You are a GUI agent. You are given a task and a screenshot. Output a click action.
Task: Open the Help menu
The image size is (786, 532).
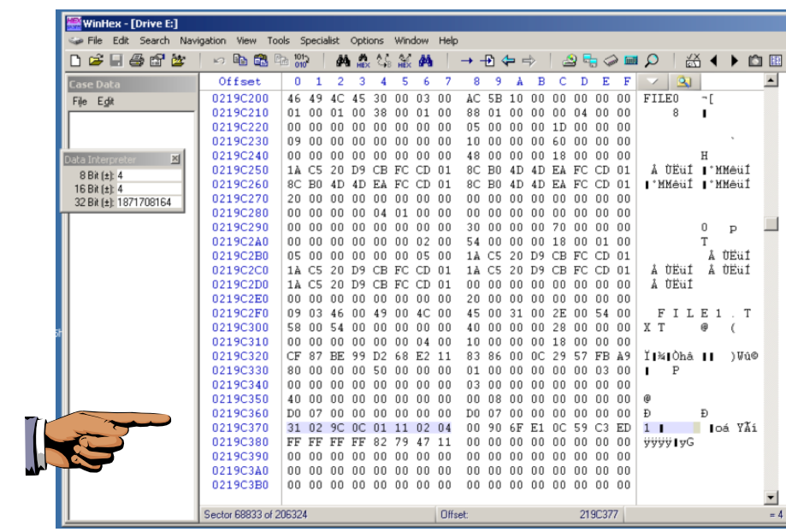tap(448, 40)
